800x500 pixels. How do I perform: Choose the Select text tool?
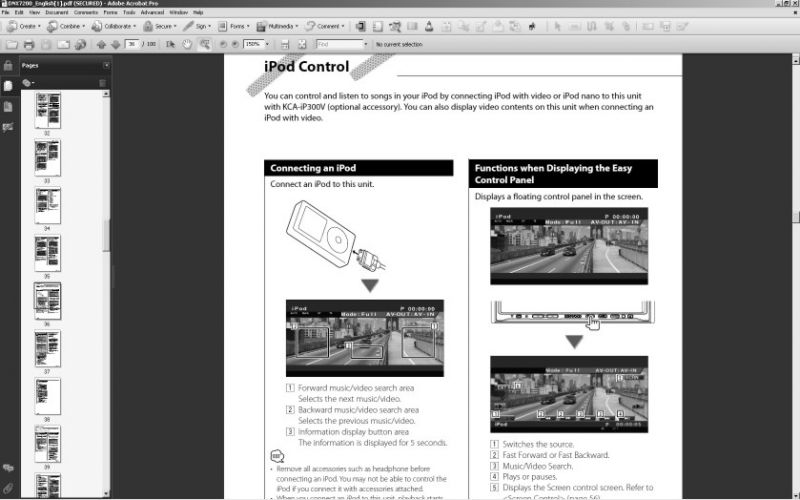(x=170, y=44)
